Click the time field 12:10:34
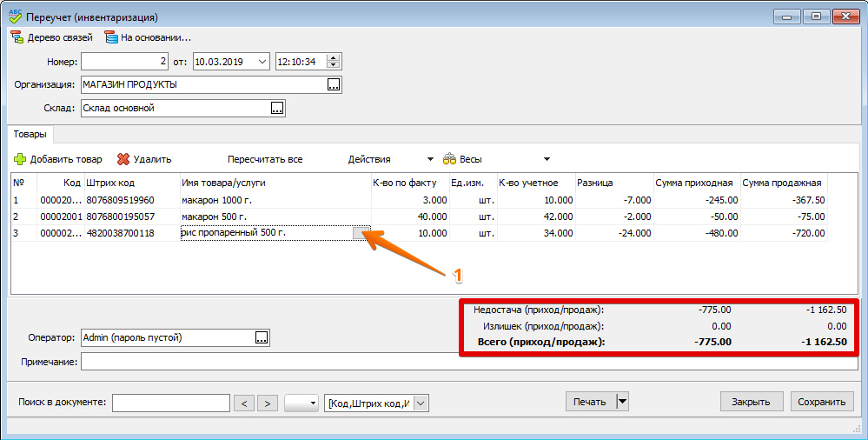 tap(302, 62)
